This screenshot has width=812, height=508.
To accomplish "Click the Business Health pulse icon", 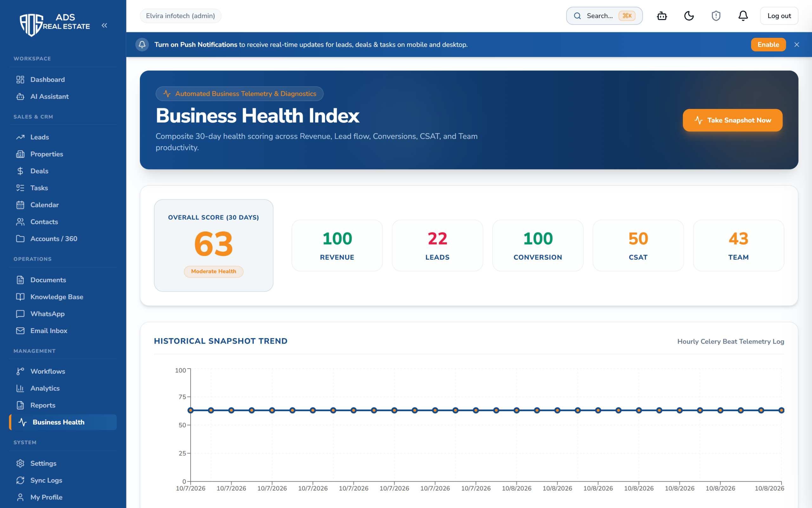I will click(x=23, y=422).
